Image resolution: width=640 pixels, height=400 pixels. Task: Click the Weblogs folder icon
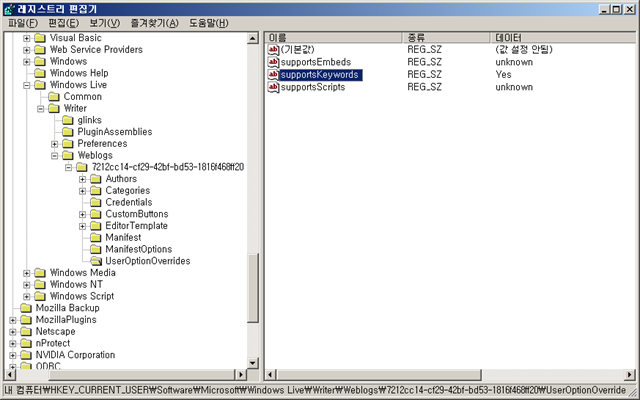(x=68, y=156)
